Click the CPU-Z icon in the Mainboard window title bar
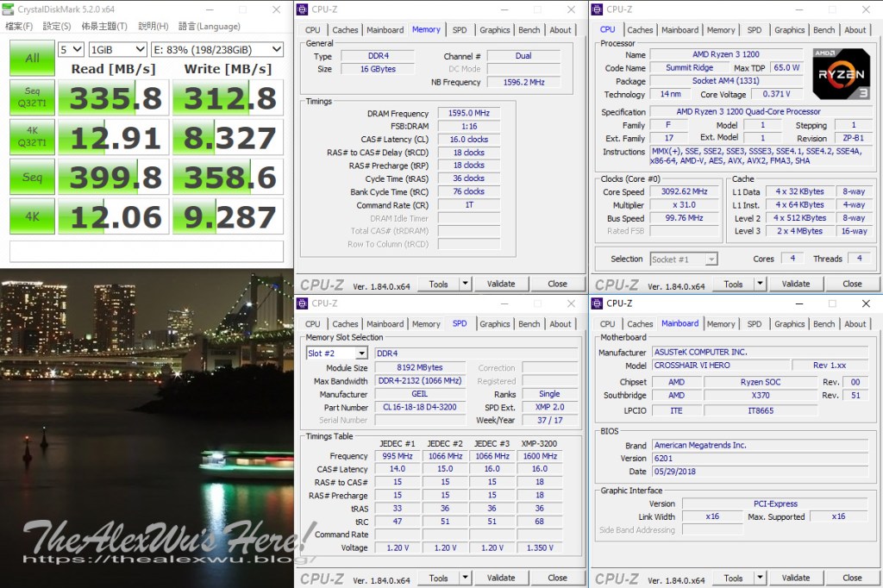The height and width of the screenshot is (588, 883). (596, 303)
